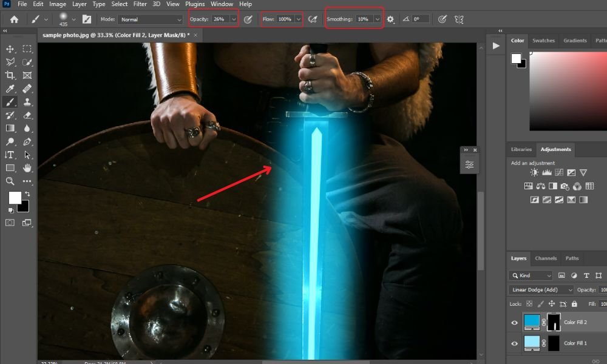This screenshot has width=607, height=364.
Task: Select the Path Selection tool
Action: (27, 155)
